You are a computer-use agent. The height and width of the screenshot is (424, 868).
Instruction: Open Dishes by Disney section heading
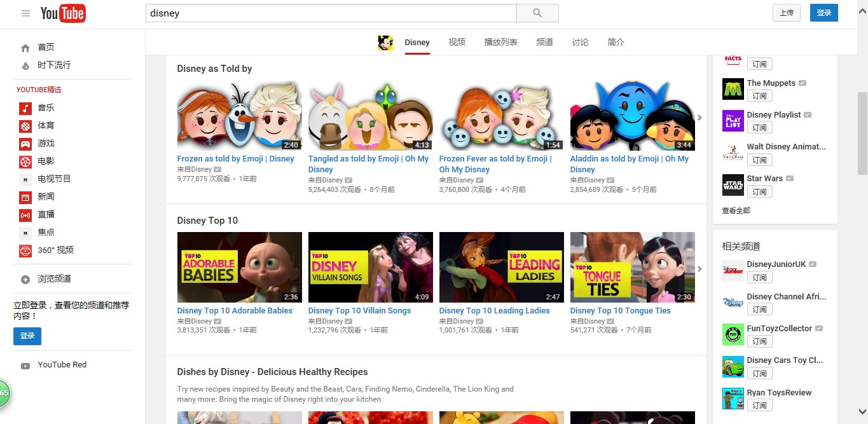(272, 372)
